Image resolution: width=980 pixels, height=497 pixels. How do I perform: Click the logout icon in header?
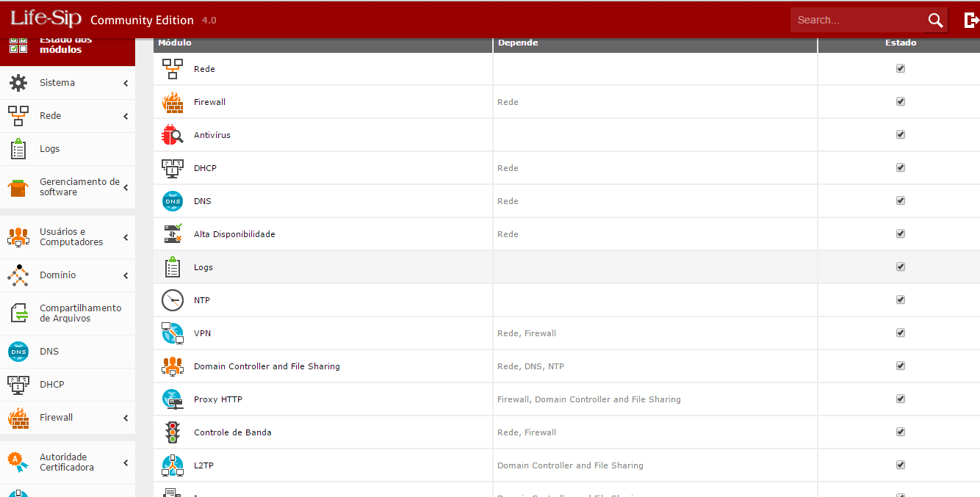pos(971,21)
